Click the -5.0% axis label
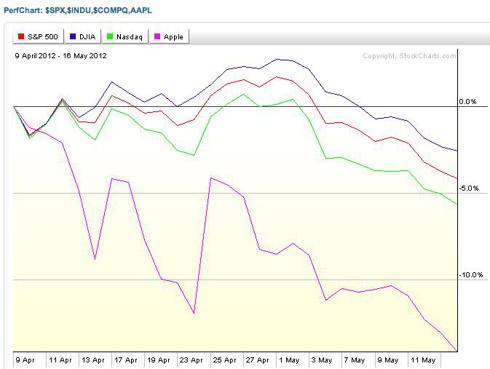Image resolution: width=490 pixels, height=369 pixels. click(x=468, y=188)
